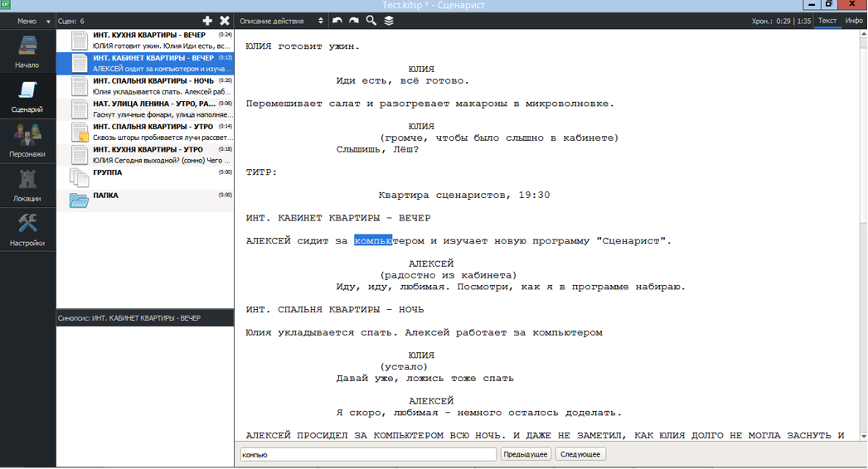Click the Сцен: 6 counter label
The width and height of the screenshot is (868, 469).
point(70,21)
